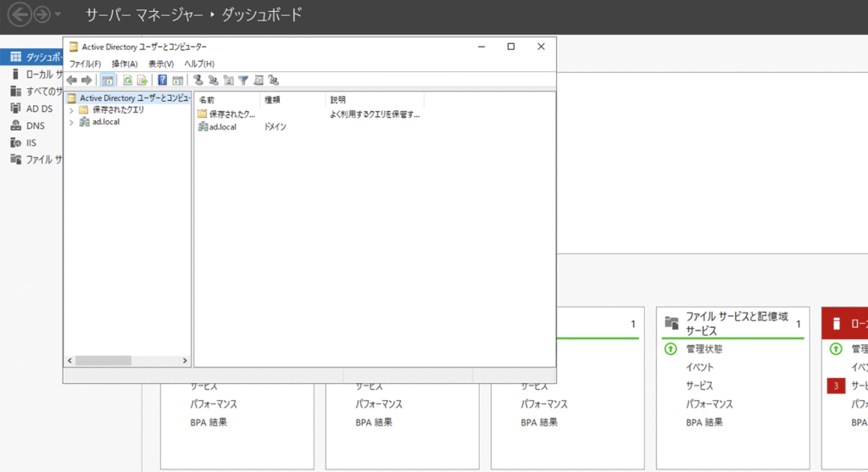Open the 表示(V) menu

click(161, 64)
